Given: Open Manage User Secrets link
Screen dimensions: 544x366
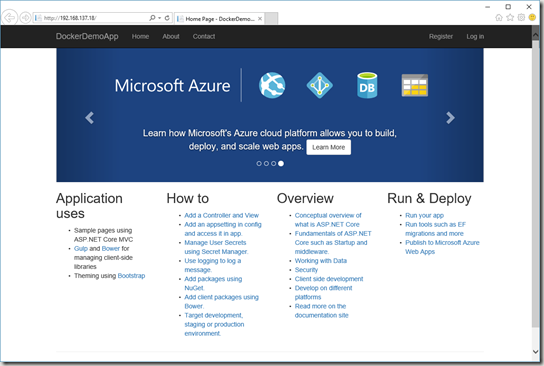Looking at the screenshot, I should [x=216, y=247].
